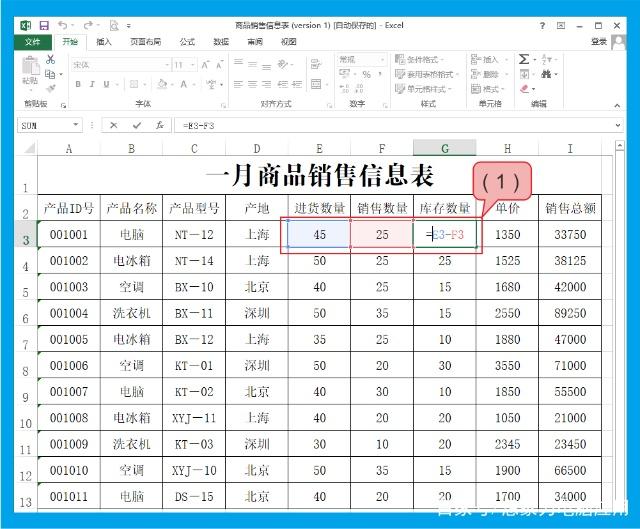Click the Decrease Decimal icon
Viewport: 640px width, 529px height.
pyautogui.click(x=359, y=88)
